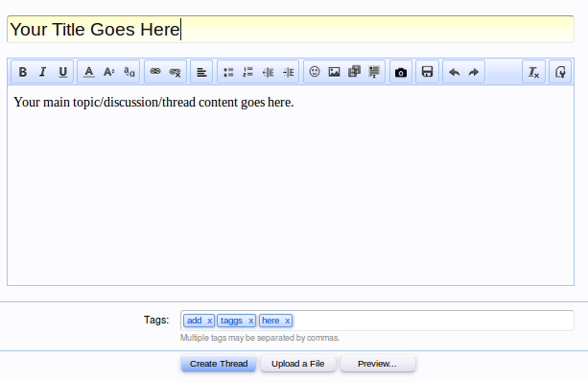Insert an image via the picture icon

[x=334, y=72]
